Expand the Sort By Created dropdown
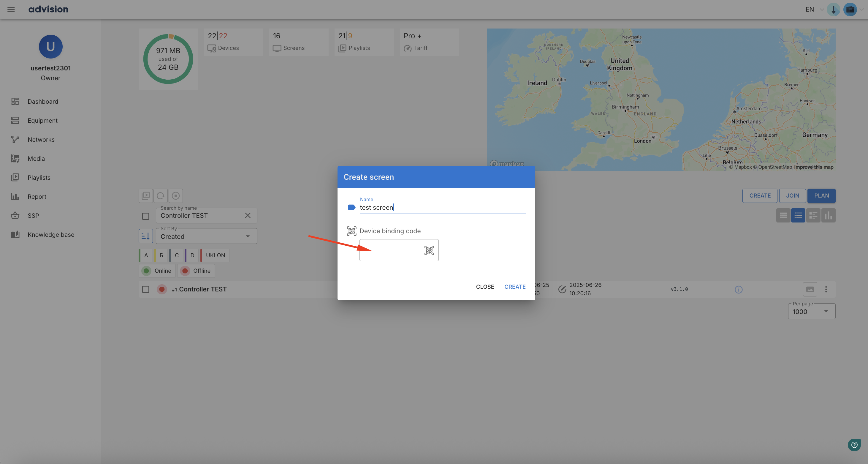Image resolution: width=868 pixels, height=464 pixels. coord(206,236)
